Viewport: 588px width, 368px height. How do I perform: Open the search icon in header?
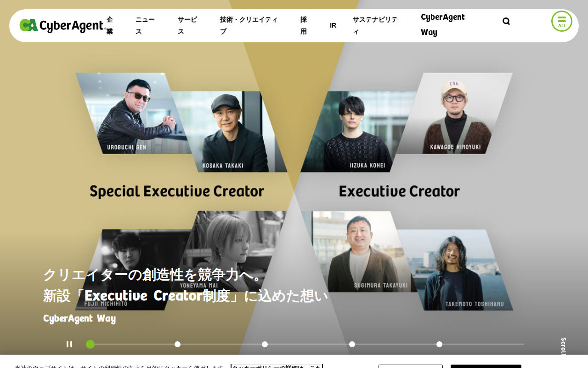(x=506, y=21)
